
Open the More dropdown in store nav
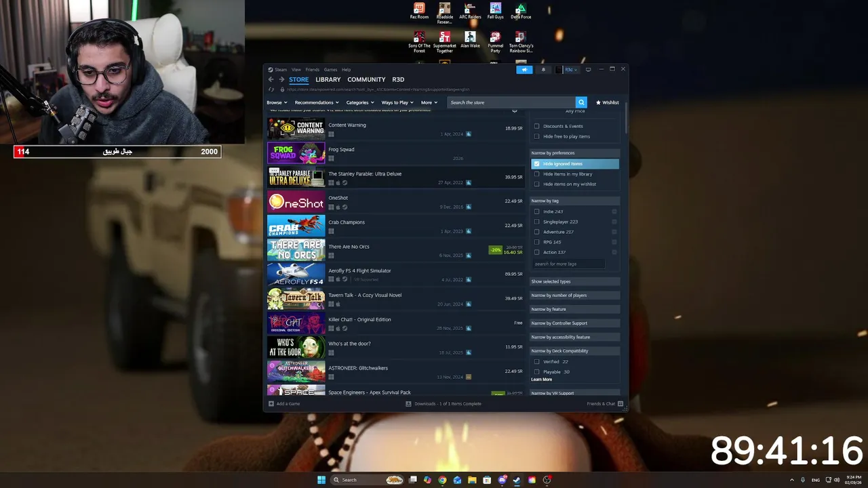point(429,102)
